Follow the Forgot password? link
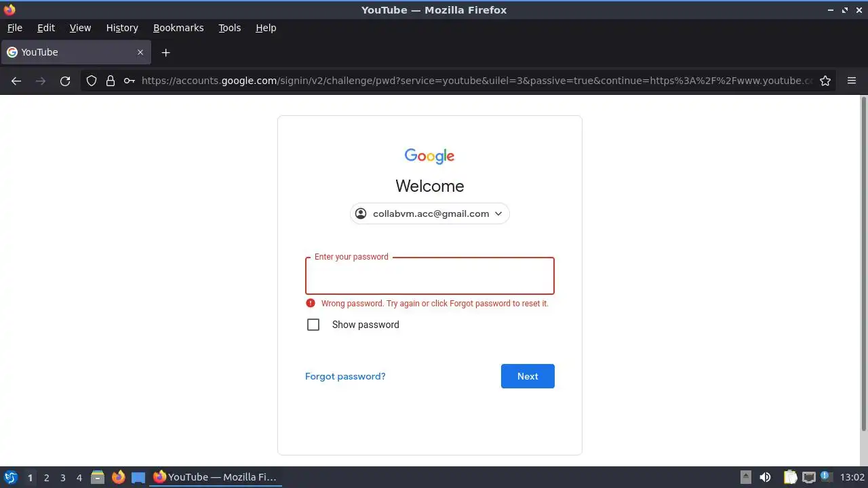The height and width of the screenshot is (488, 868). tap(345, 376)
